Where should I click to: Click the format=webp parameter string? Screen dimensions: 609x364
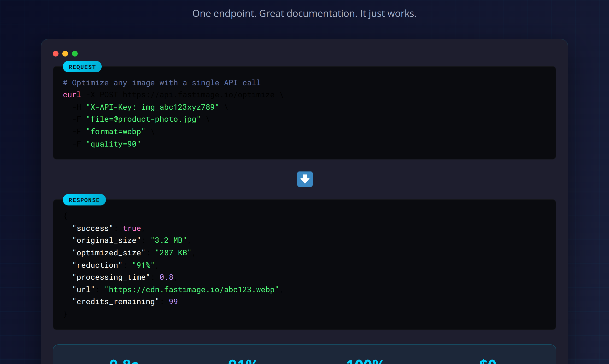(x=115, y=132)
